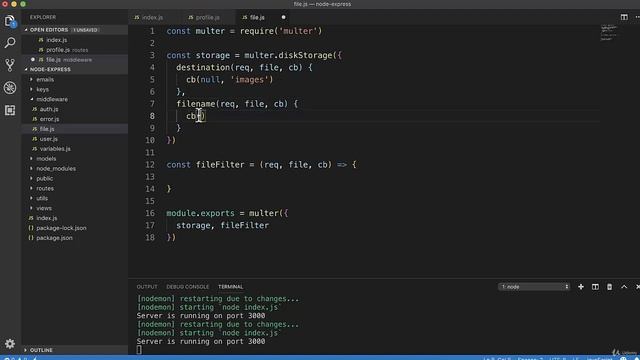
Task: Kill the terminal with trash icon
Action: 609,287
